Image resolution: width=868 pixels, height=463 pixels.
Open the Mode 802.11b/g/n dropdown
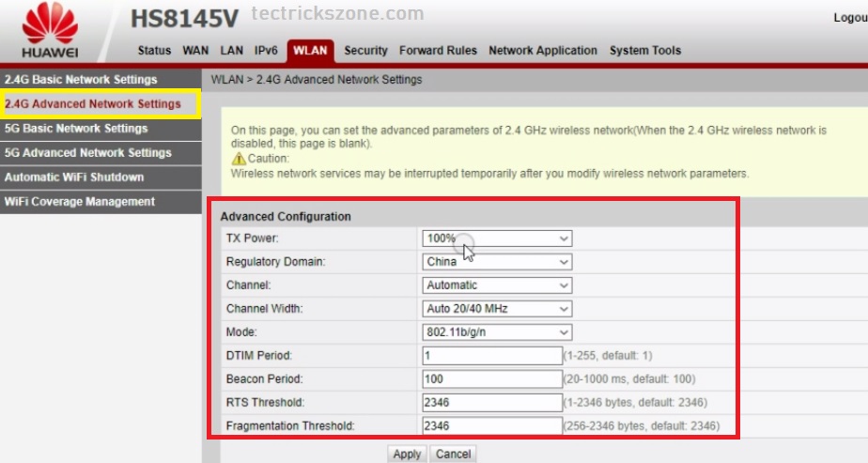[496, 332]
